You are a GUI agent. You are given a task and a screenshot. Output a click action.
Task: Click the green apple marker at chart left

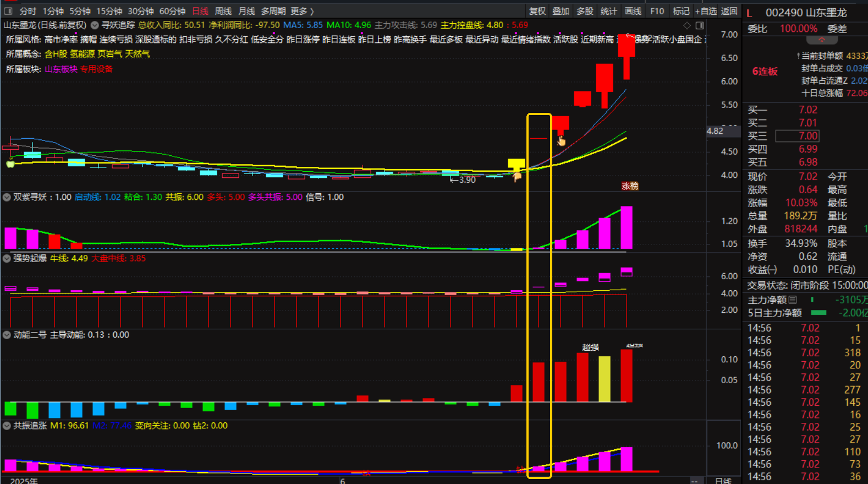10,164
